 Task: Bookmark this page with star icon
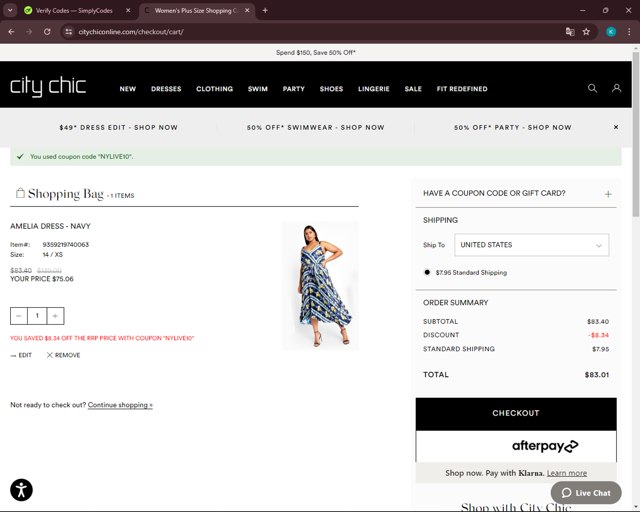pyautogui.click(x=586, y=32)
